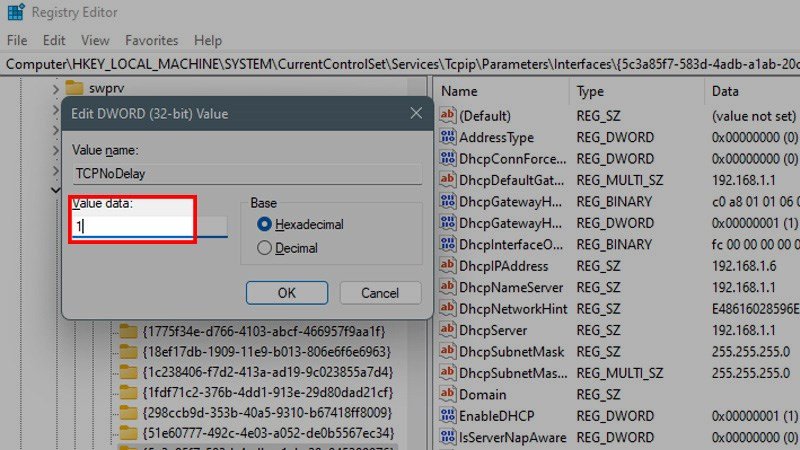
Task: Click the DhcpDefaultGat... string icon
Action: (x=447, y=180)
